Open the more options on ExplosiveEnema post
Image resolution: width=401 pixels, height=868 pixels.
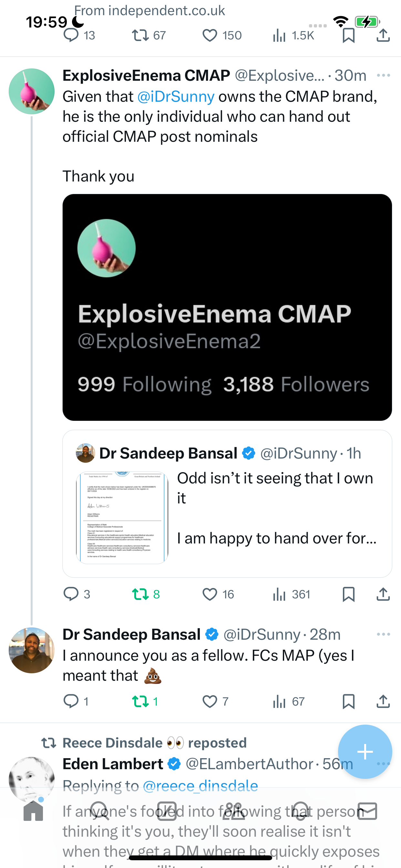tap(384, 75)
